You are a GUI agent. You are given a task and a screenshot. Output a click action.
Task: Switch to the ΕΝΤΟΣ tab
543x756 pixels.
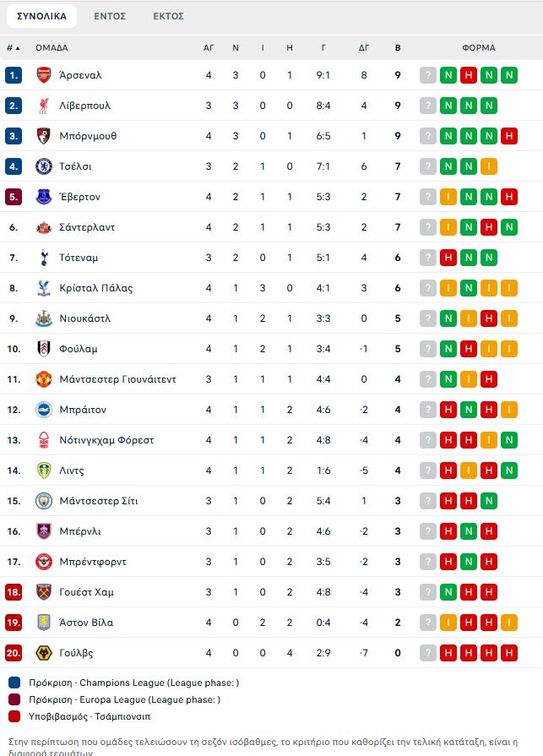[x=110, y=16]
